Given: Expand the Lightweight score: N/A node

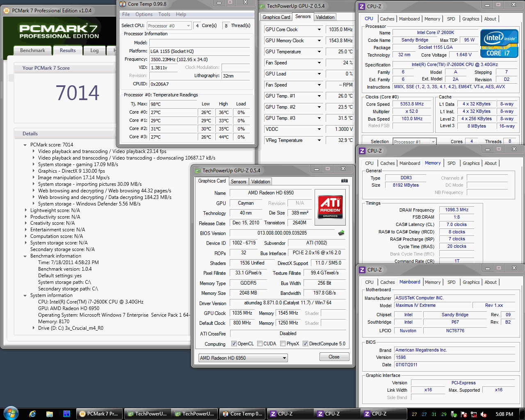Looking at the screenshot, I should tap(25, 210).
